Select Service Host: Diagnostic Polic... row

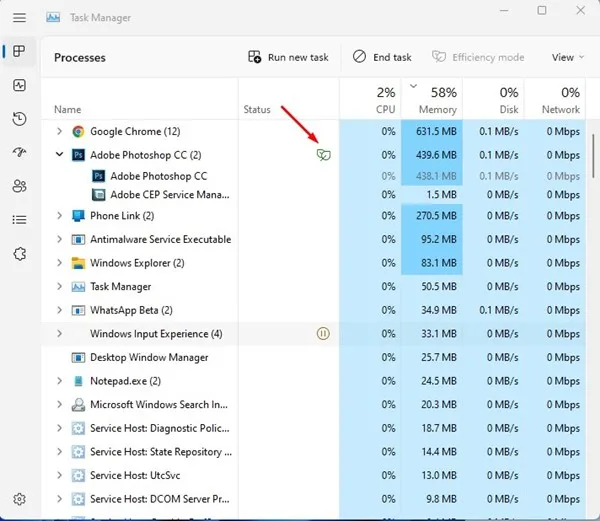pyautogui.click(x=314, y=428)
